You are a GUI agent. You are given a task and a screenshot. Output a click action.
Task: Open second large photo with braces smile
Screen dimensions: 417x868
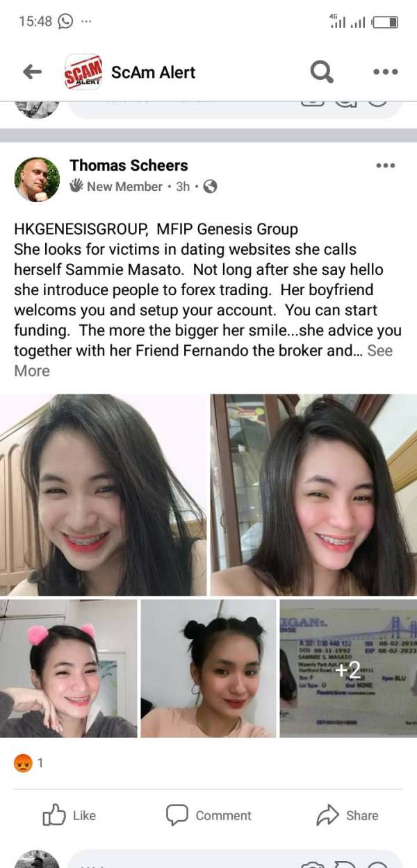[313, 495]
